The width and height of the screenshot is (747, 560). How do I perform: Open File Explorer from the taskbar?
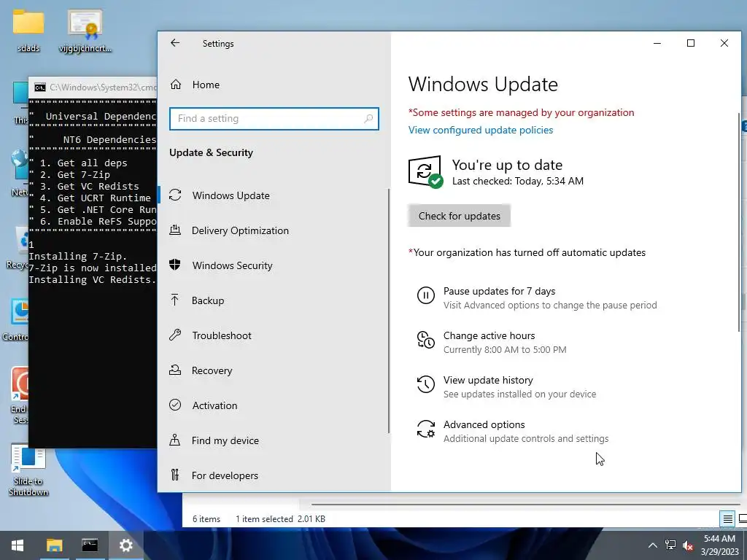tap(54, 545)
